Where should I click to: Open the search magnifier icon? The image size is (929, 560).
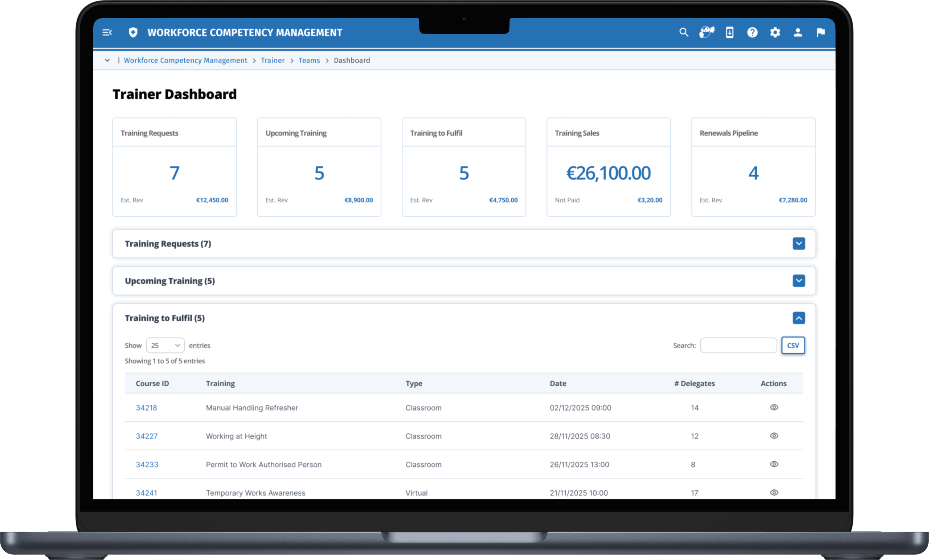[x=684, y=32]
